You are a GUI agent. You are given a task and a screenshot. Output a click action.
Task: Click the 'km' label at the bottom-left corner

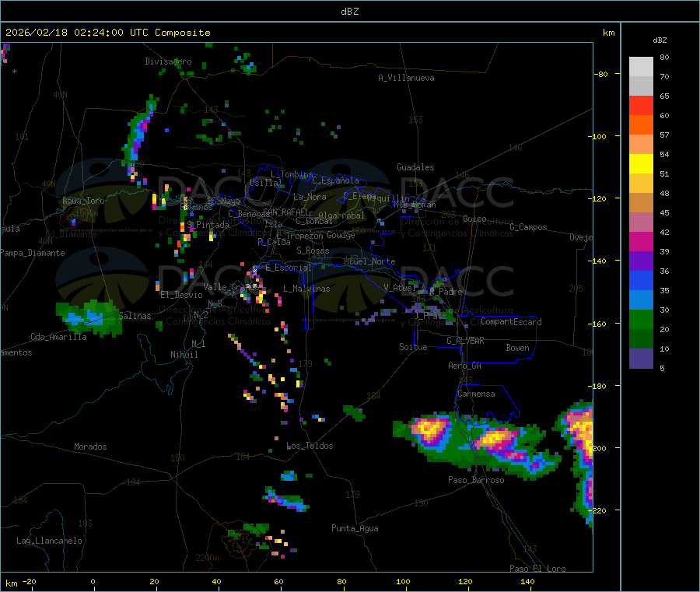11,583
